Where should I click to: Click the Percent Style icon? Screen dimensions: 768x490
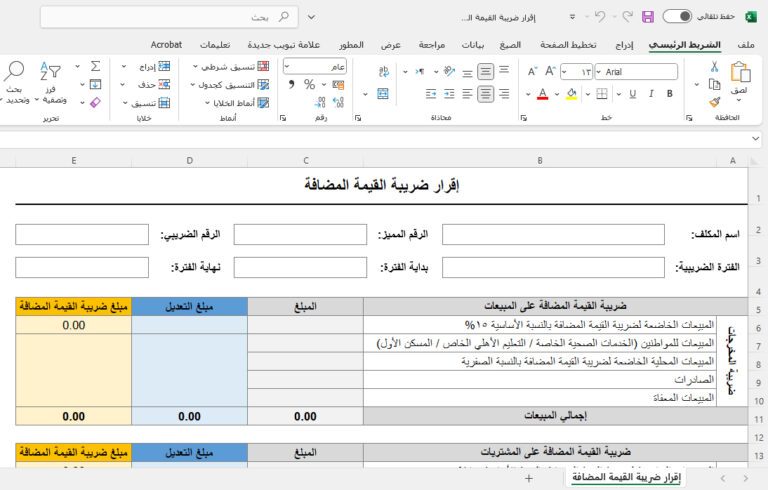[309, 84]
